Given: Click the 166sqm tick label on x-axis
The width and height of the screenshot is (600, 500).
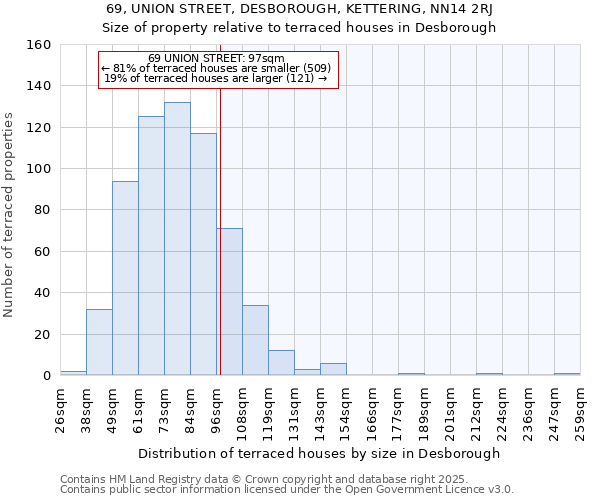Looking at the screenshot, I should 372,410.
